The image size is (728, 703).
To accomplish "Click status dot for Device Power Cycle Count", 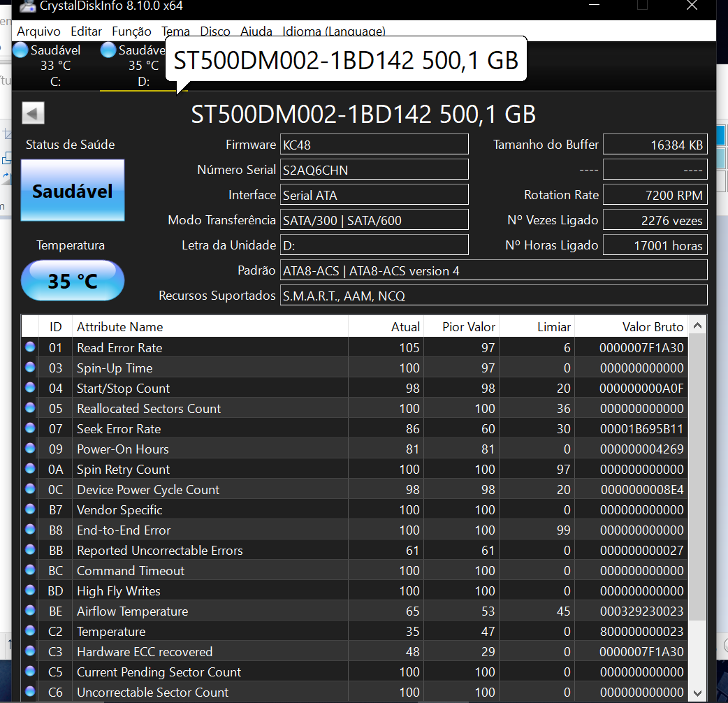I will click(x=30, y=488).
